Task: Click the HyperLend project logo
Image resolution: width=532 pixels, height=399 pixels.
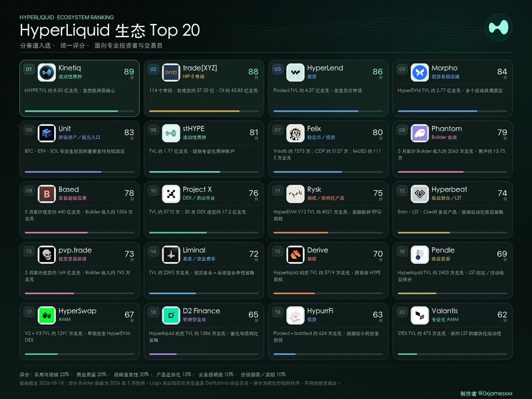Action: coord(295,73)
